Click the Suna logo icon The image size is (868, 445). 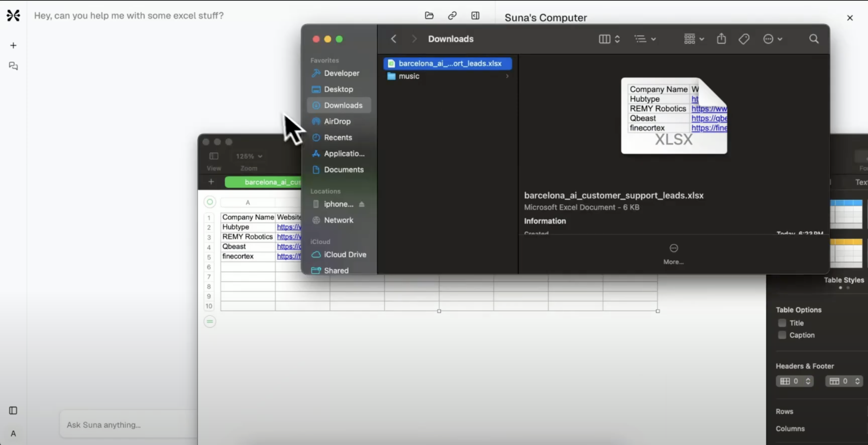pos(13,15)
